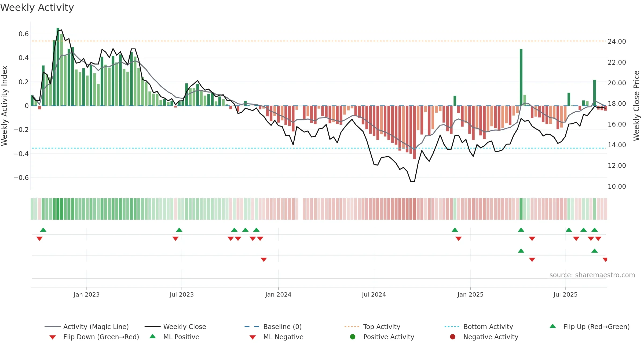This screenshot has height=362, width=644.
Task: Click the Jul 2025 x-axis label
Action: coord(565,295)
